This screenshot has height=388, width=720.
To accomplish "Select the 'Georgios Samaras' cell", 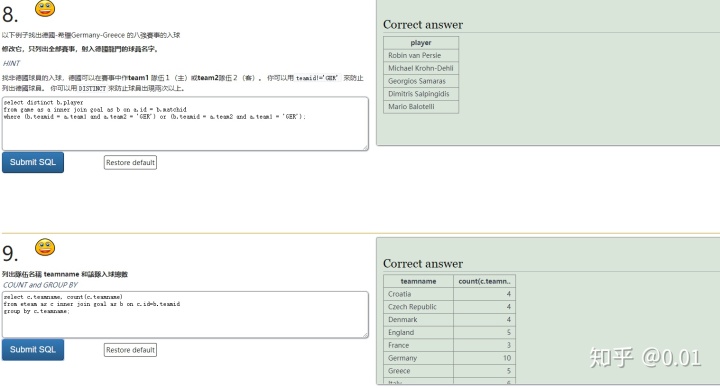I will [x=421, y=81].
